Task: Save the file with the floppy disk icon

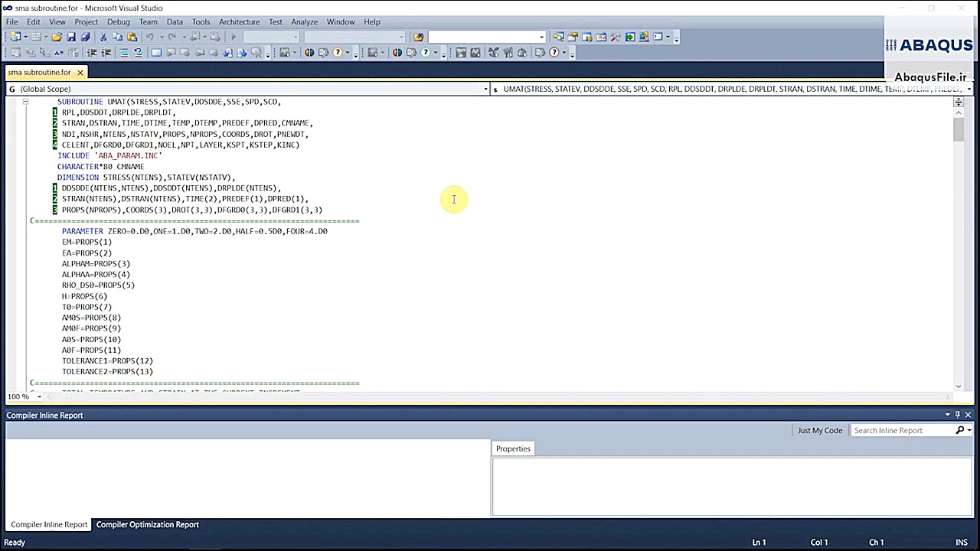Action: pos(71,37)
